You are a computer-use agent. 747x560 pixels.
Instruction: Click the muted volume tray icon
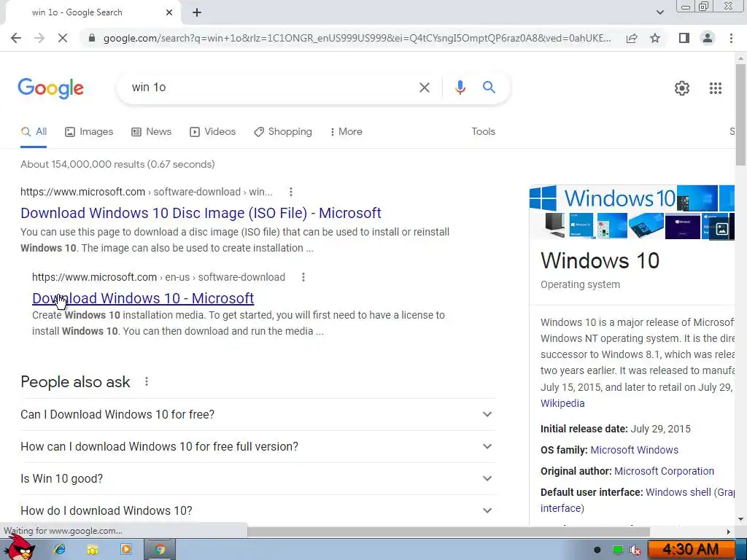point(635,551)
